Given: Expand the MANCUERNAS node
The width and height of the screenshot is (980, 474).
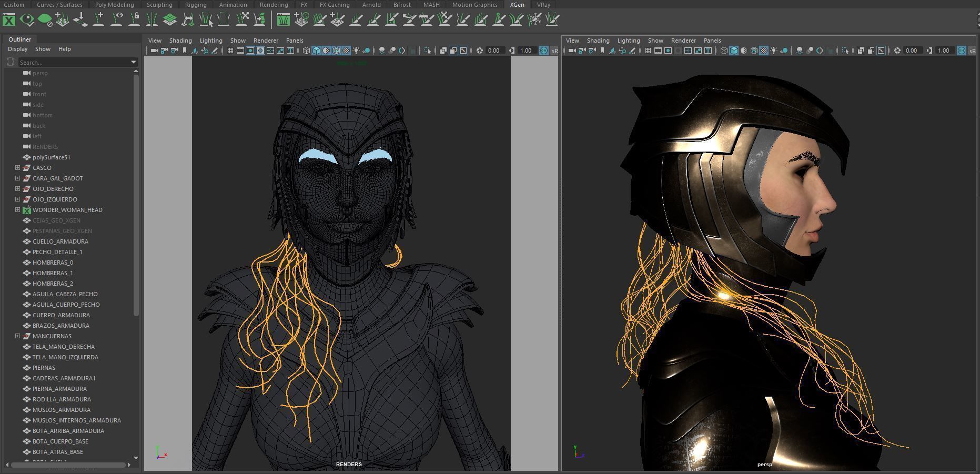Looking at the screenshot, I should (17, 336).
